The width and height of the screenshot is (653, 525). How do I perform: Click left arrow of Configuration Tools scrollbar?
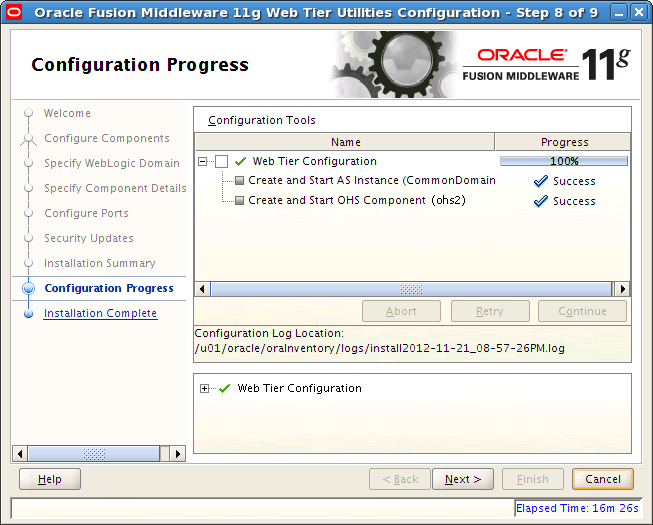click(202, 289)
